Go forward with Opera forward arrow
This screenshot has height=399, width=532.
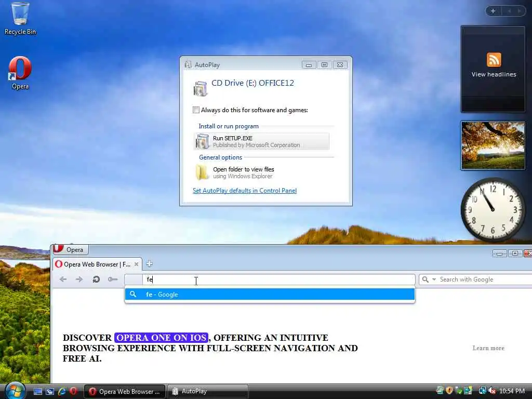79,279
